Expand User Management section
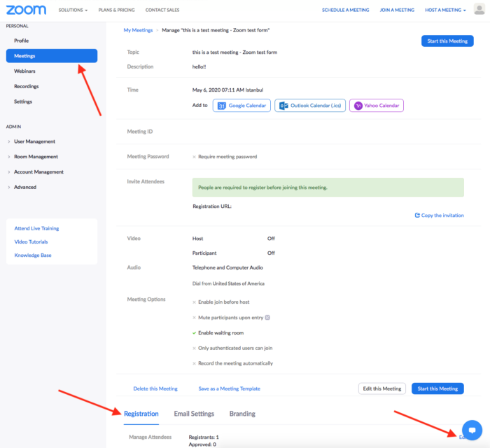490x448 pixels. [34, 141]
